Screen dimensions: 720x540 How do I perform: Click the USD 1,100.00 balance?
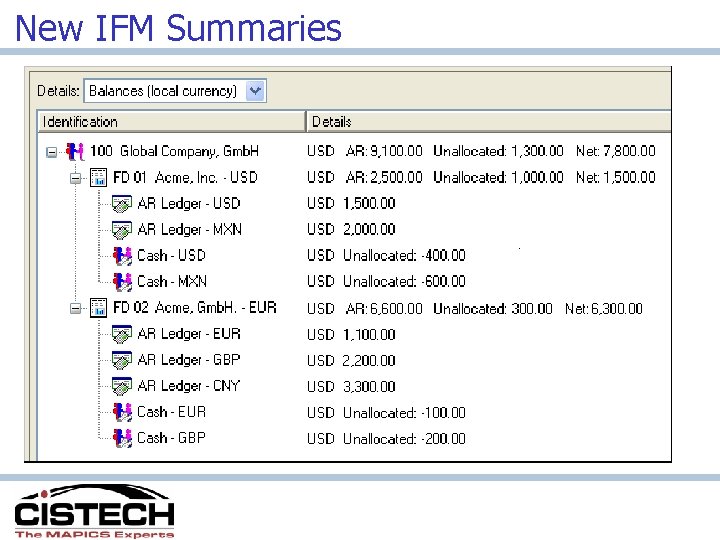pos(351,335)
